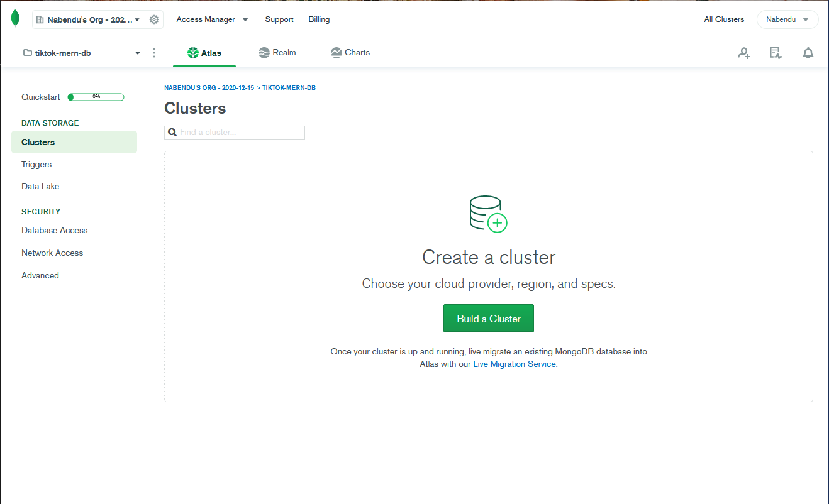Screen dimensions: 829x504
Task: Open Quickstart in sidebar
Action: (41, 97)
